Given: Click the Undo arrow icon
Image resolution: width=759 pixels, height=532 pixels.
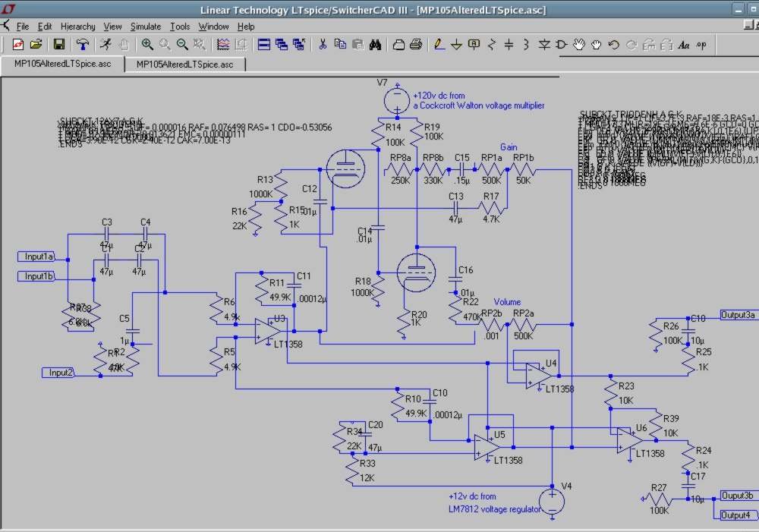Looking at the screenshot, I should click(x=614, y=45).
